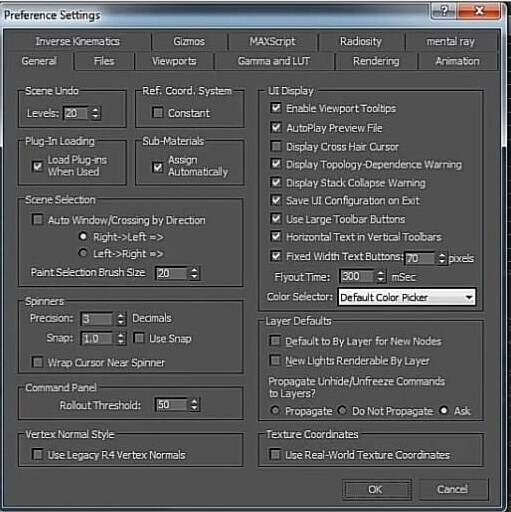Toggle Fixed Width Text Buttons checkbox
511x512 pixels.
pyautogui.click(x=276, y=256)
